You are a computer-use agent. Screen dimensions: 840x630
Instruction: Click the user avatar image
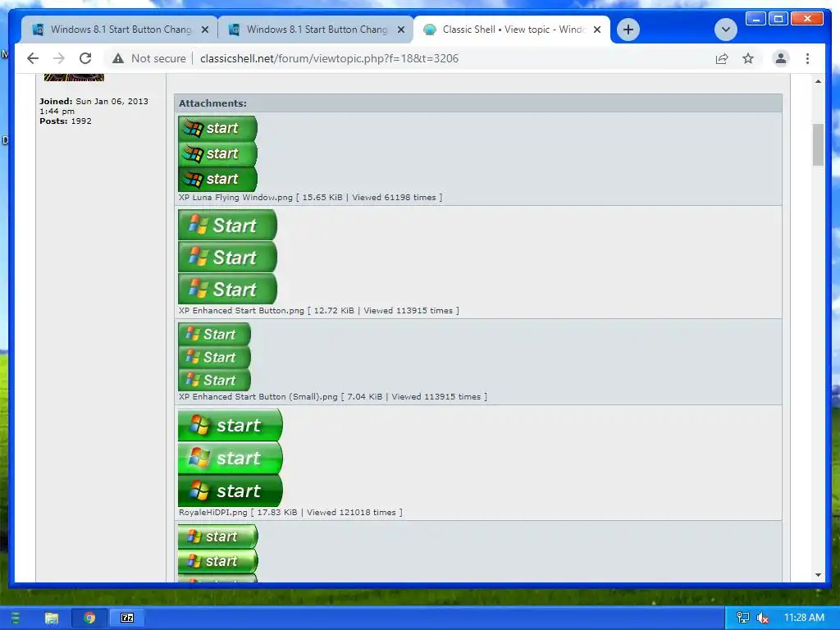74,78
